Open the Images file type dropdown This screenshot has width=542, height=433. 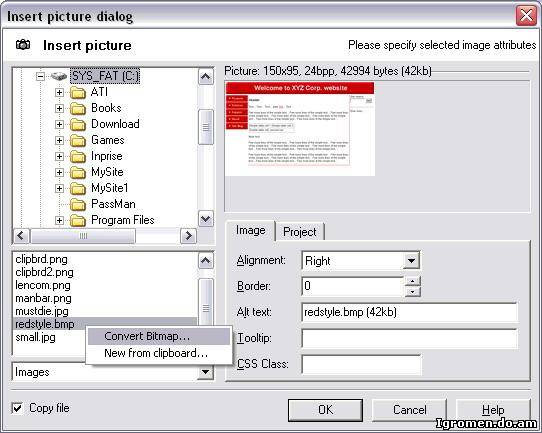(205, 372)
